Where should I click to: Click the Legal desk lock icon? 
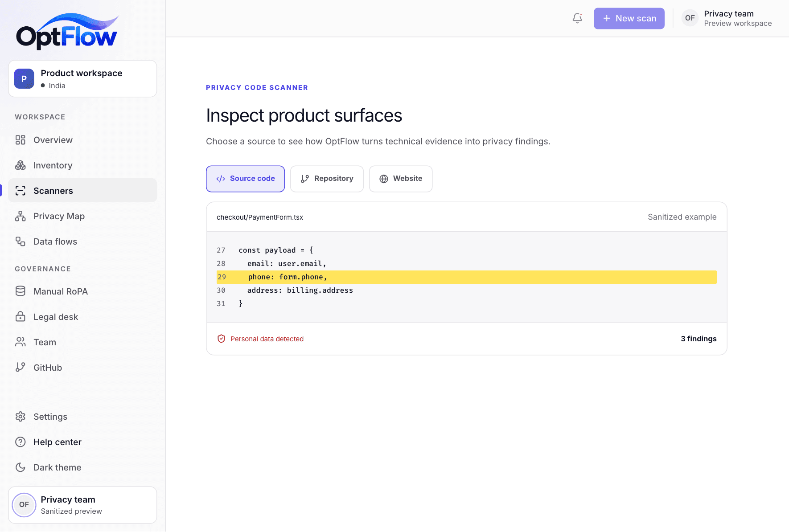[21, 317]
